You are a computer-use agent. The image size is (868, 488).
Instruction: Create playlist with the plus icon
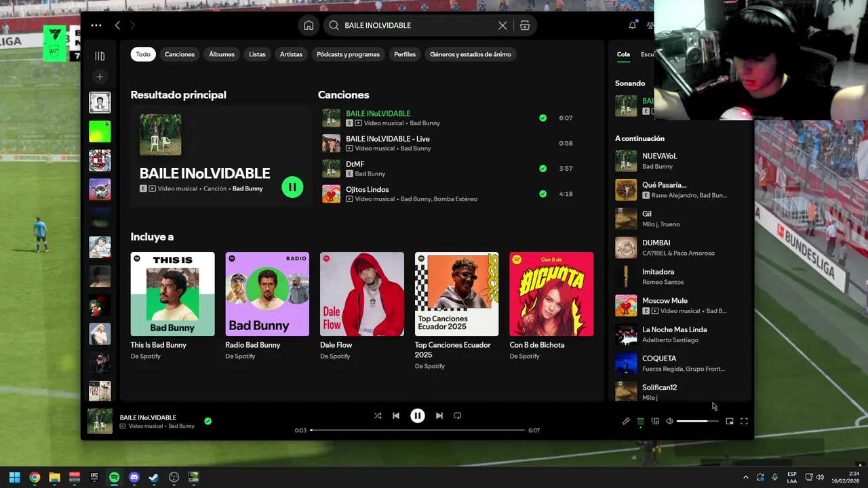[x=100, y=77]
